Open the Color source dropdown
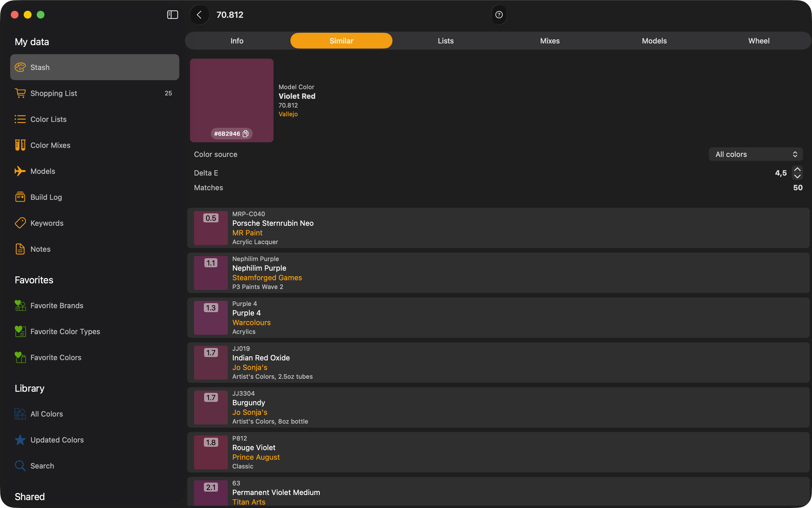 [x=756, y=154]
